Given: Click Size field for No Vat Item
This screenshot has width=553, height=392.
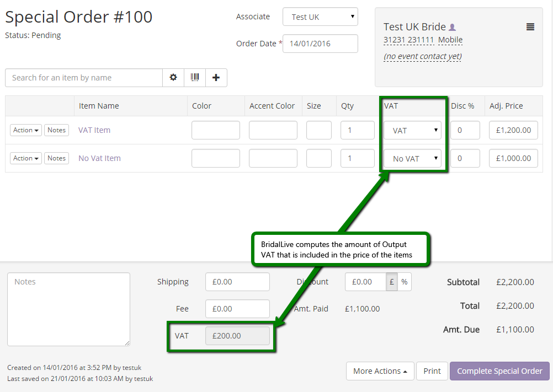Looking at the screenshot, I should 319,158.
